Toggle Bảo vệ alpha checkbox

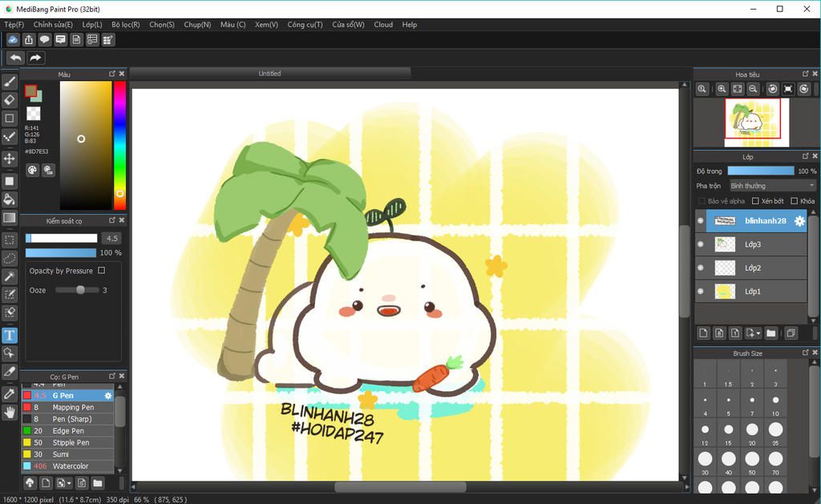point(702,201)
